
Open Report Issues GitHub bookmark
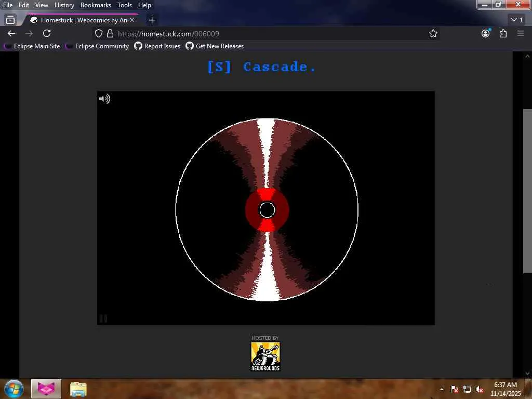click(x=157, y=46)
